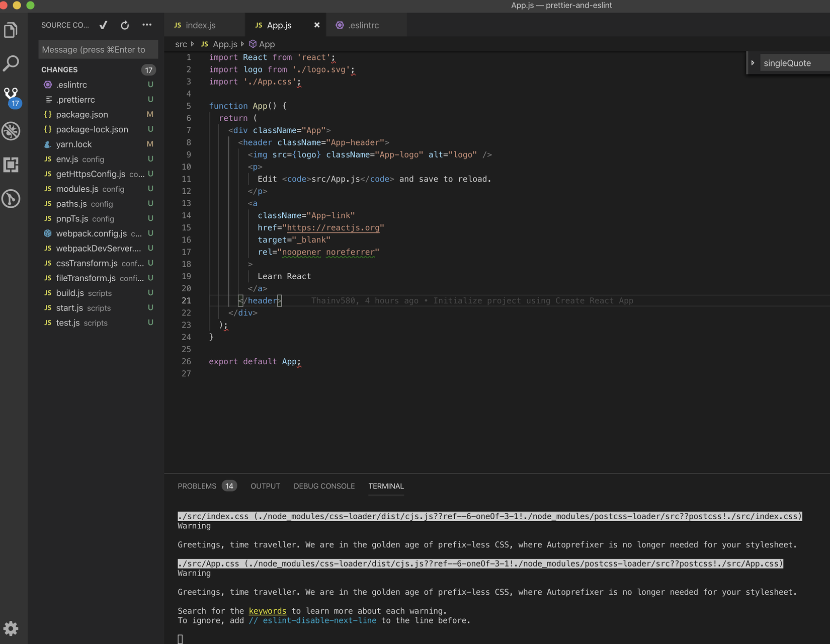Open the Extensions view in activity bar
This screenshot has width=830, height=644.
pyautogui.click(x=11, y=165)
